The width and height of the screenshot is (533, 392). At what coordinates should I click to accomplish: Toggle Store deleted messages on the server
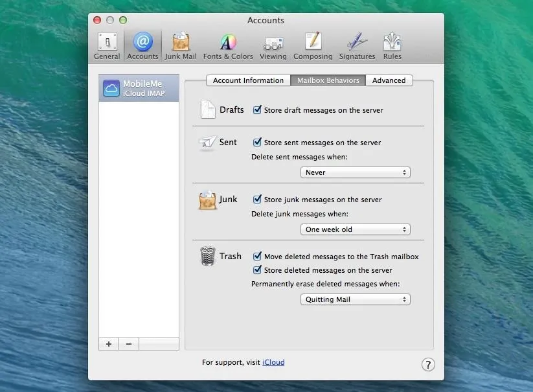coord(257,270)
